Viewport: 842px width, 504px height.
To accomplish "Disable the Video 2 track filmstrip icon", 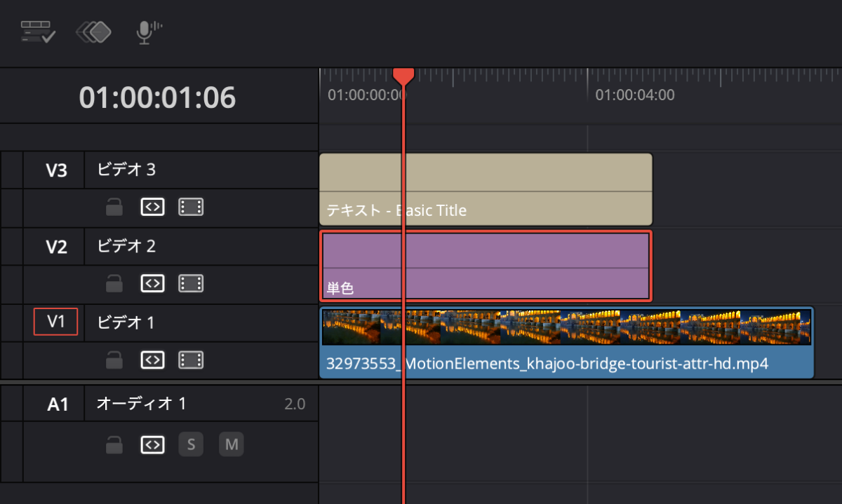I will click(x=191, y=283).
